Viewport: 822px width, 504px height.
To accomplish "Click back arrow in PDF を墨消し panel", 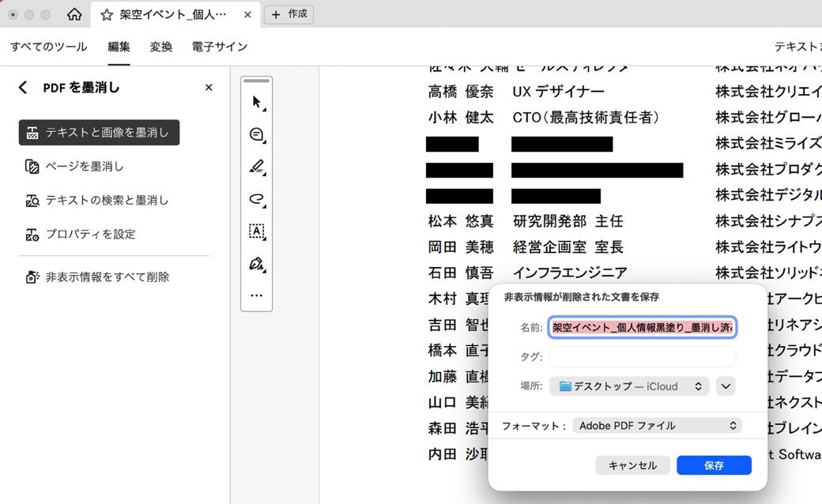I will pos(23,88).
